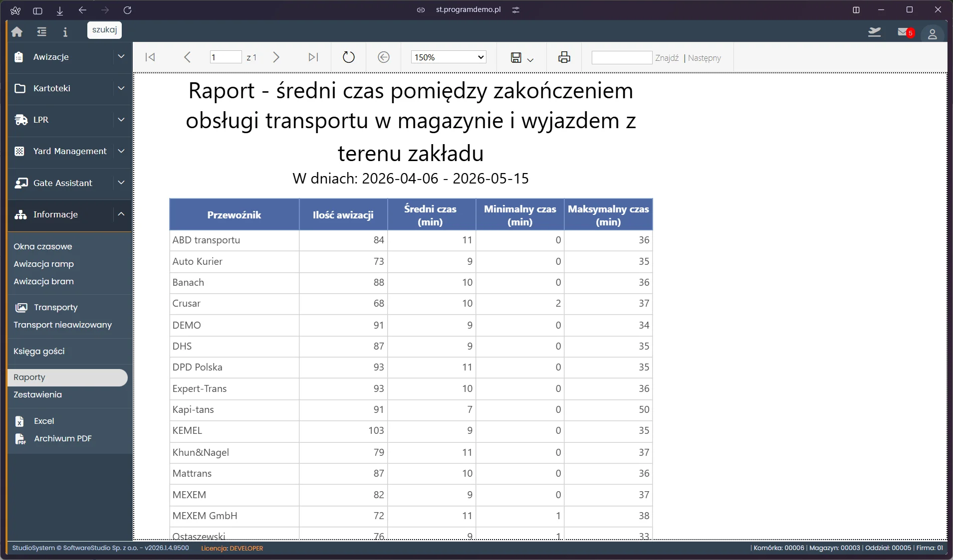Open the user profile icon

click(x=932, y=34)
